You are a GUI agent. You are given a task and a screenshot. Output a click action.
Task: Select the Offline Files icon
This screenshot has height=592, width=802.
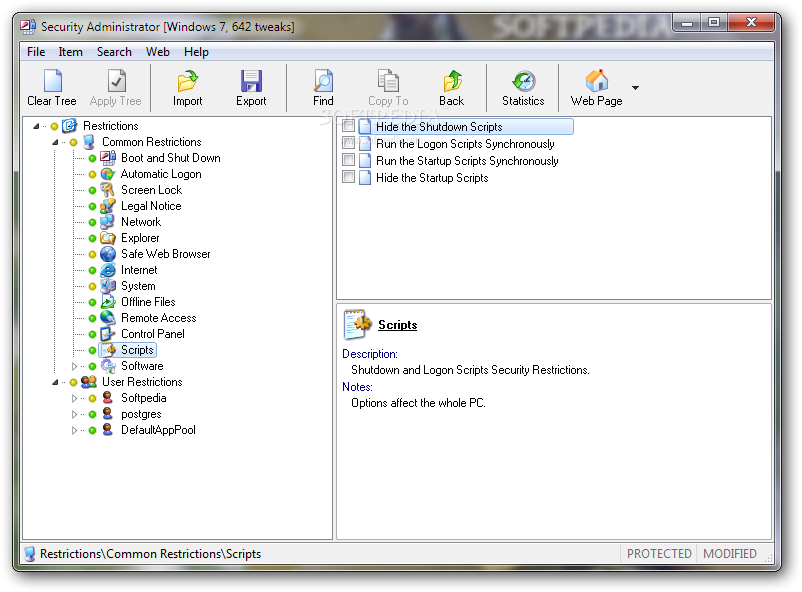click(x=108, y=302)
